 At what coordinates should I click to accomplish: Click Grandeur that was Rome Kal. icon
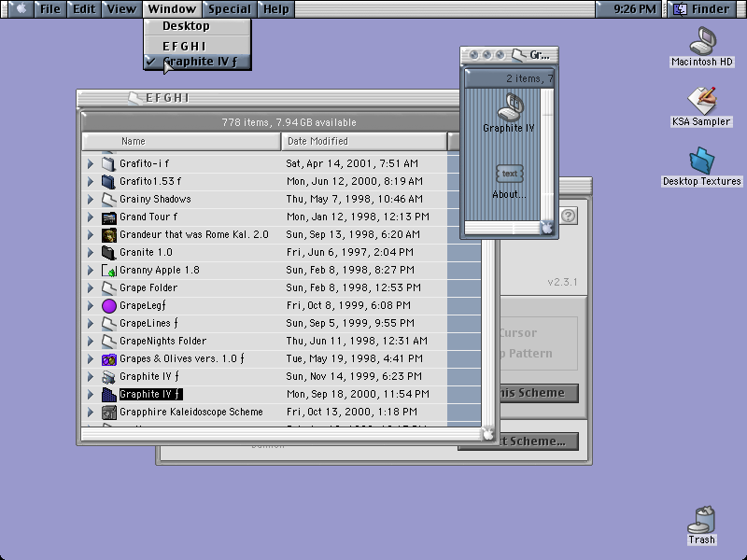(108, 235)
